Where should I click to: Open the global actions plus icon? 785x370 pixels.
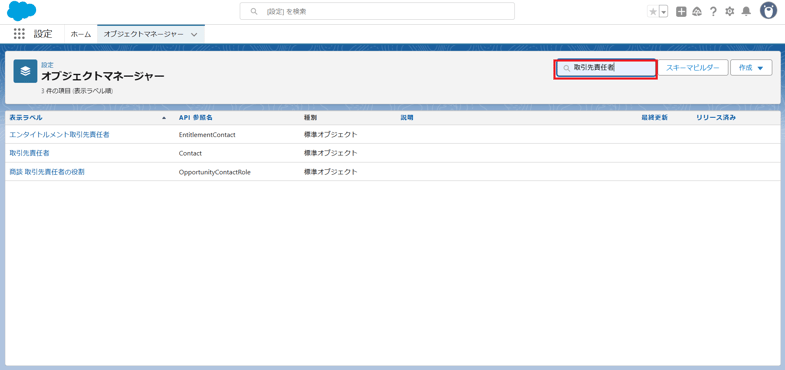[681, 12]
